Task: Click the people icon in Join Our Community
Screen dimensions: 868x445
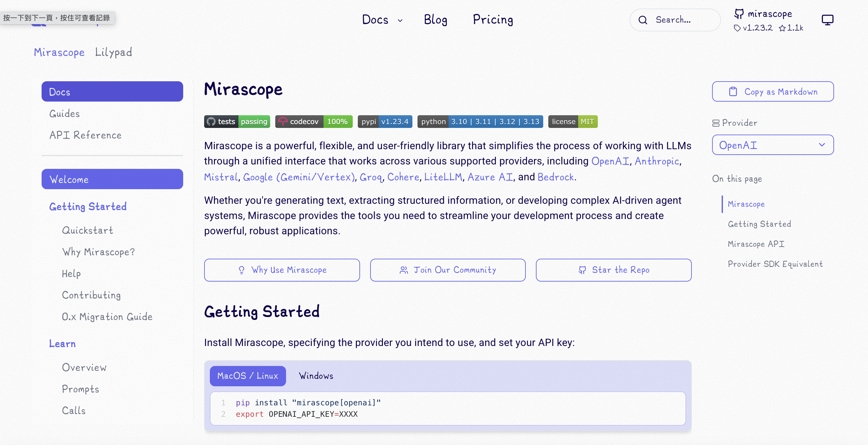Action: click(x=403, y=270)
